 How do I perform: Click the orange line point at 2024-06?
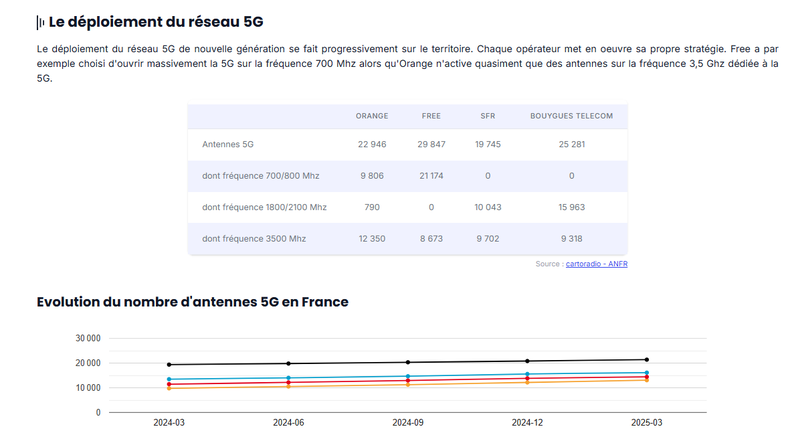[289, 387]
